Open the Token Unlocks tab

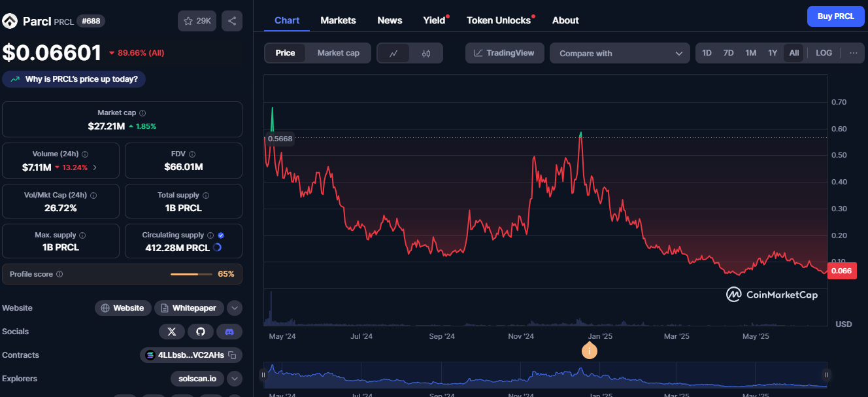point(499,20)
